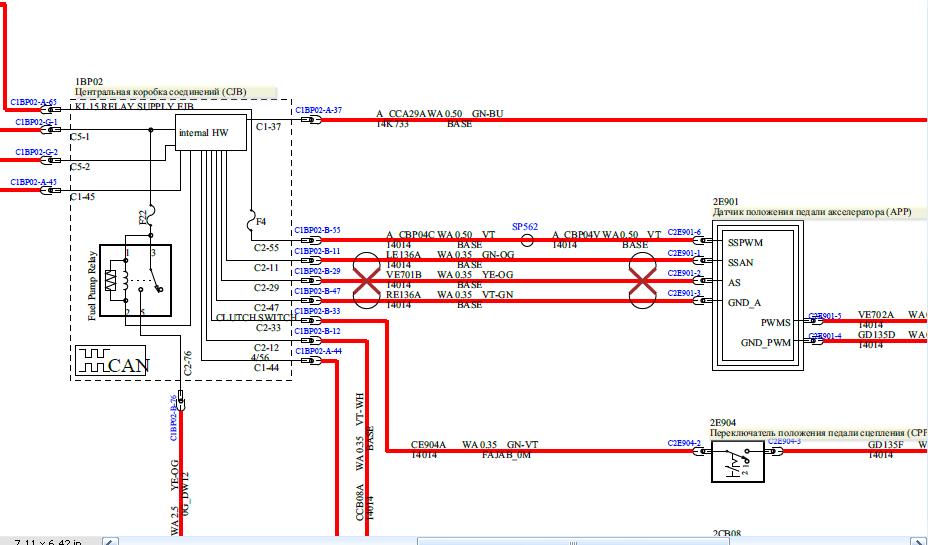This screenshot has height=545, width=928.
Task: Open connector link C2E901-4 at GND_PWM
Action: click(x=825, y=336)
